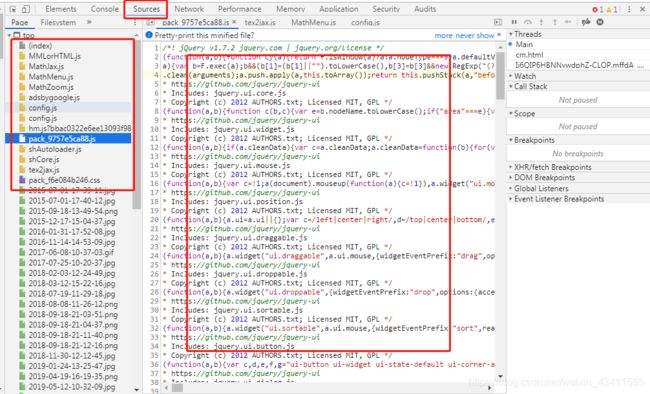Step into next function call

[541, 22]
